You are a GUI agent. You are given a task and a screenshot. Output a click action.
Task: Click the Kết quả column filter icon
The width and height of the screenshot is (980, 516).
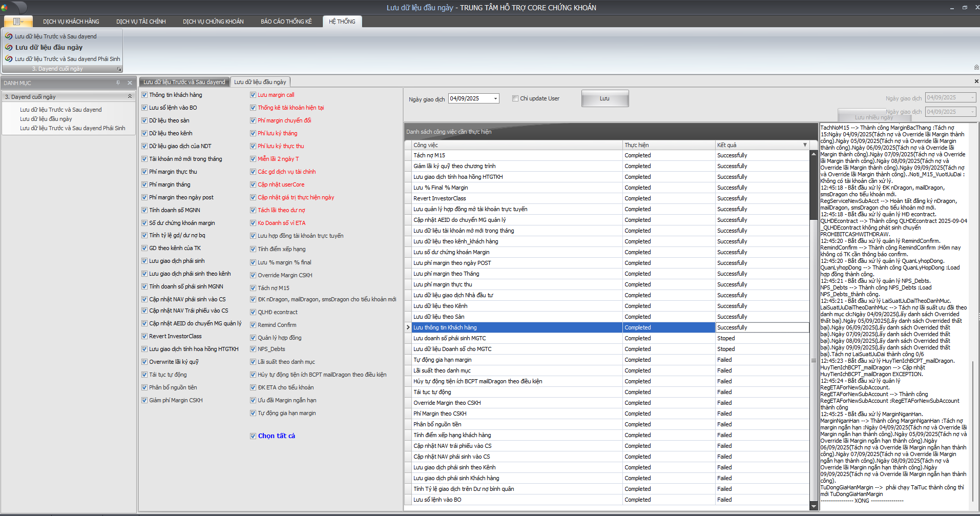coord(805,145)
